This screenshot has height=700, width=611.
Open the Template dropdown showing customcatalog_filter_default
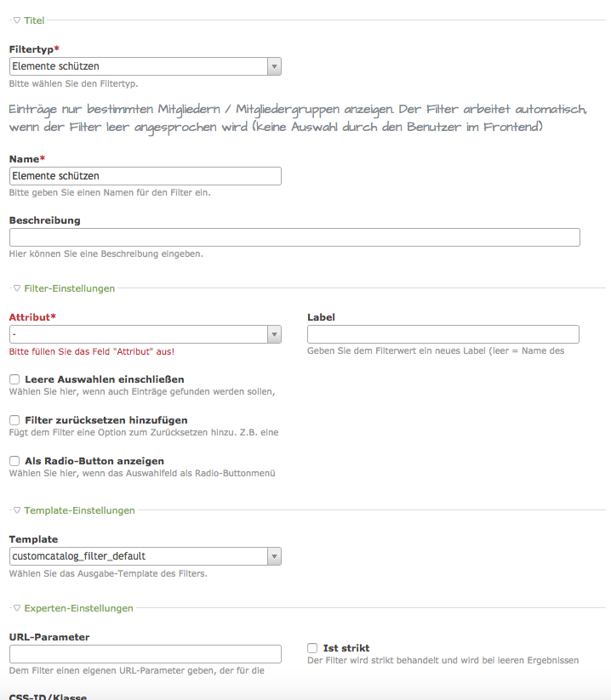(146, 556)
